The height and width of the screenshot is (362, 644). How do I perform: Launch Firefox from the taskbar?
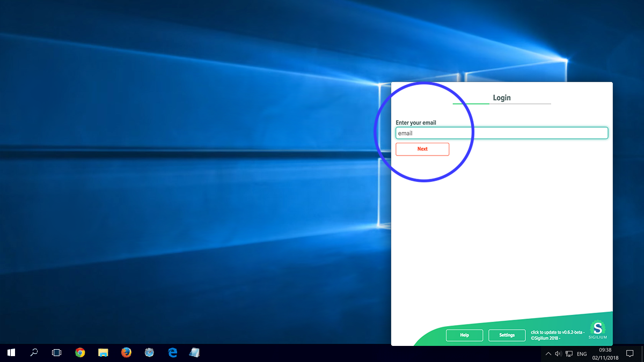(127, 353)
